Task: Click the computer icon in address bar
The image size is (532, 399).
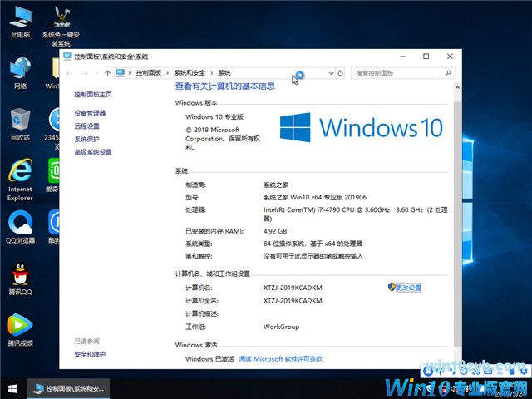Action: 120,72
